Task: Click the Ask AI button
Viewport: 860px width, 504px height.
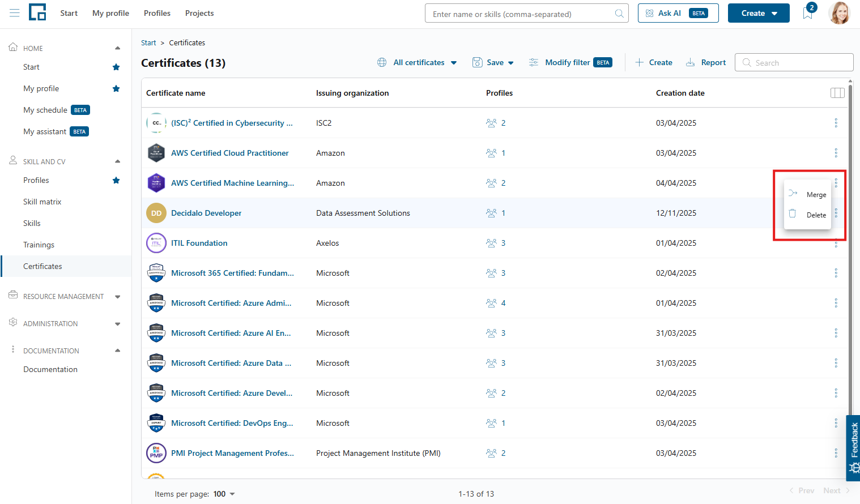Action: click(678, 13)
